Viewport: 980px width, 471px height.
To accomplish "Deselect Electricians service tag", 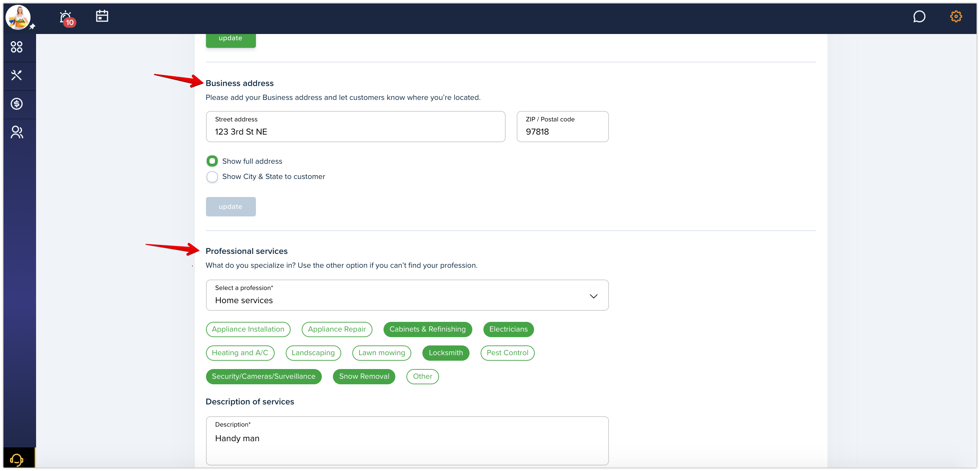I will coord(508,329).
